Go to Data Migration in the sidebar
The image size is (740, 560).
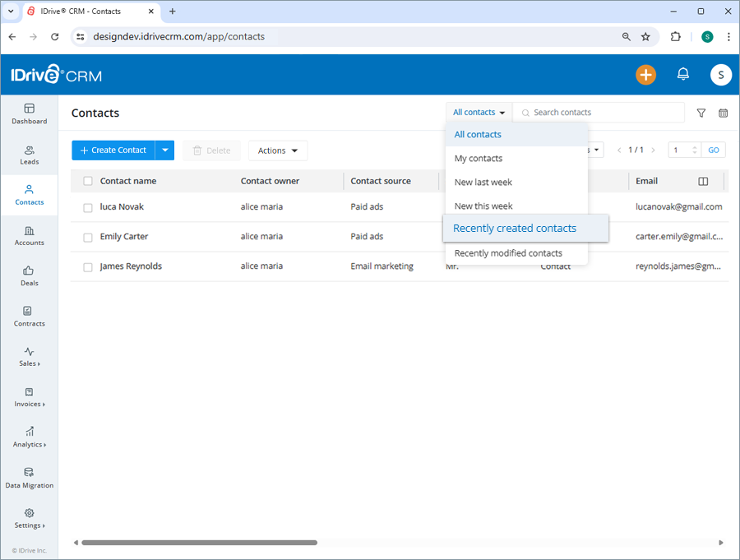(29, 479)
